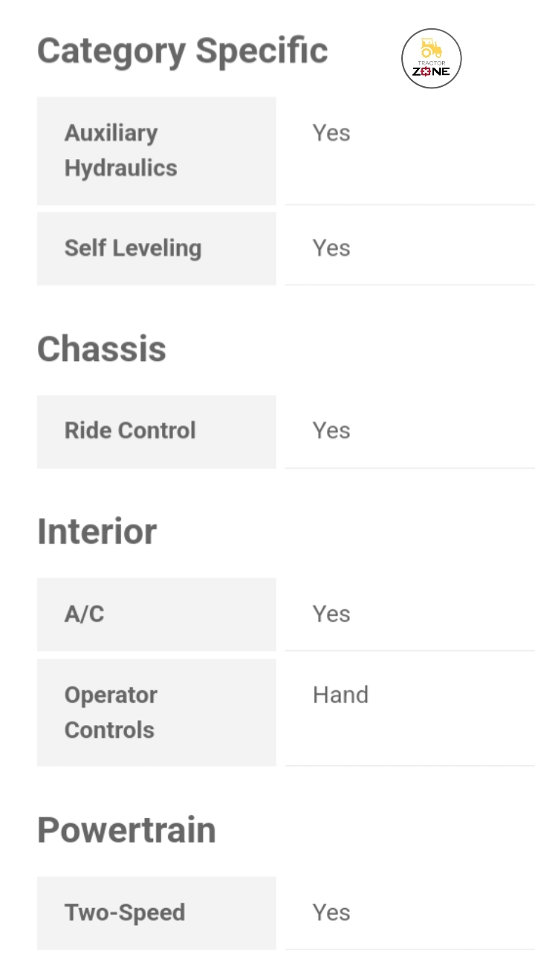The width and height of the screenshot is (535, 980).
Task: Click the A/C label cell
Action: tap(156, 614)
